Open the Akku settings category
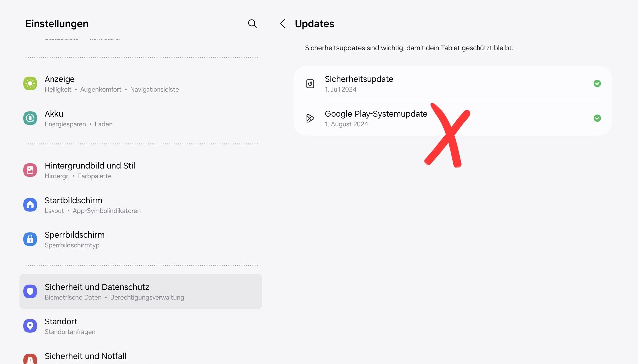The width and height of the screenshot is (638, 364). (x=78, y=119)
